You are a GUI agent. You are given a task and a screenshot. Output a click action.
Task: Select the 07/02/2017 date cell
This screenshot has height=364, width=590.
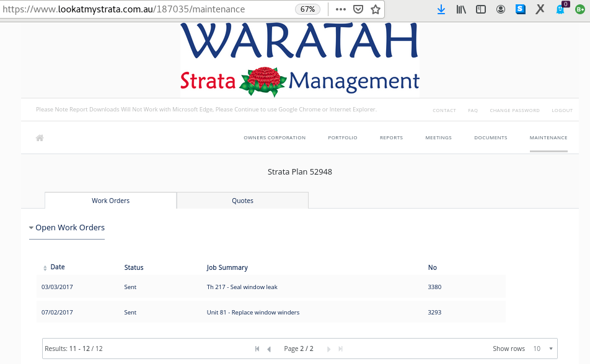[x=57, y=312]
